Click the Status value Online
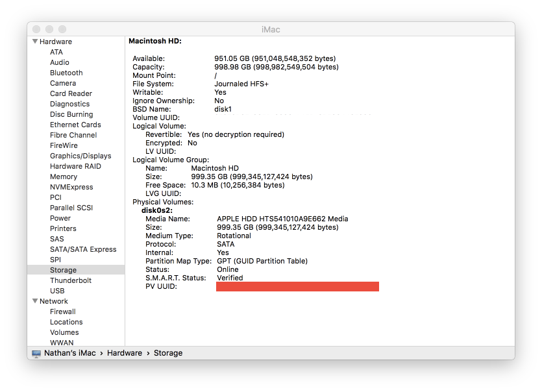This screenshot has width=542, height=392. point(227,269)
